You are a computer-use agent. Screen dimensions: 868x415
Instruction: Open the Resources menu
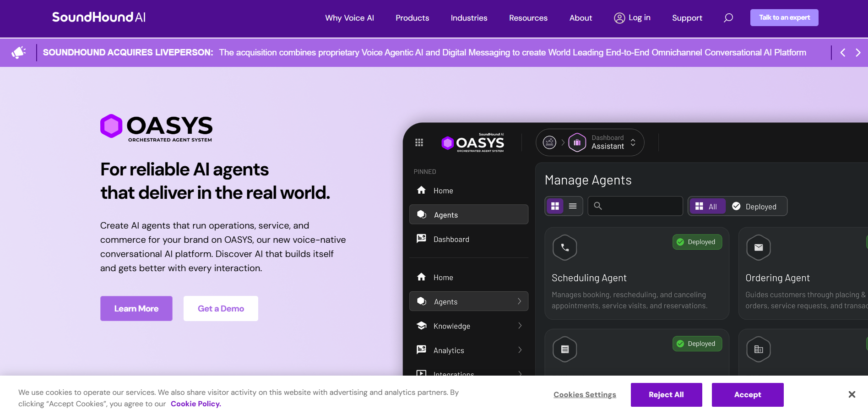(528, 18)
